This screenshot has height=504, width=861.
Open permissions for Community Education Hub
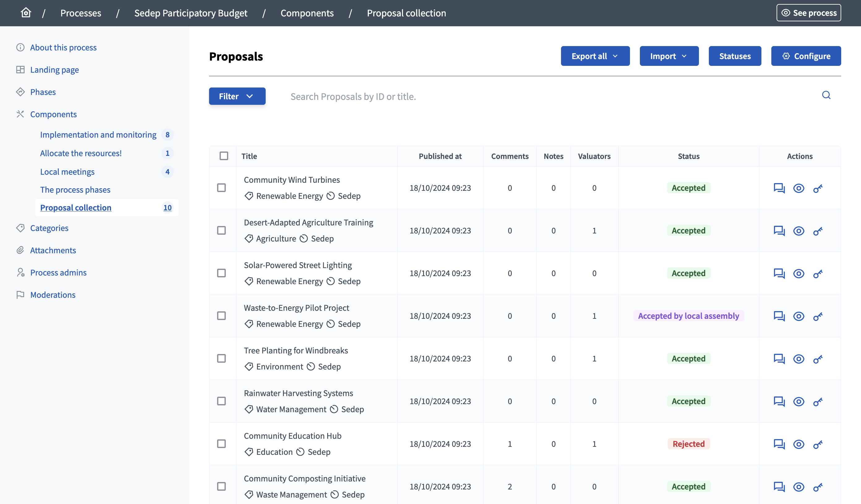(818, 444)
